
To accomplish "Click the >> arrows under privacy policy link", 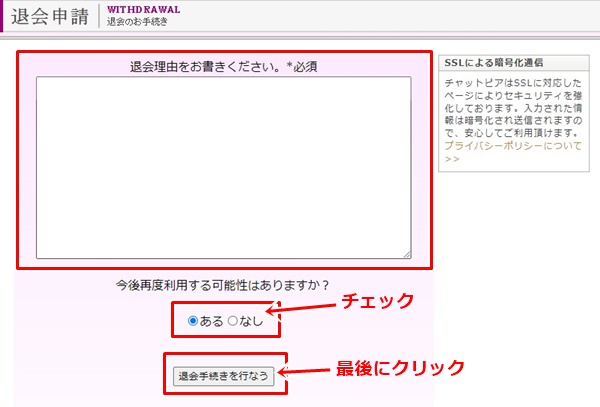I will 452,158.
